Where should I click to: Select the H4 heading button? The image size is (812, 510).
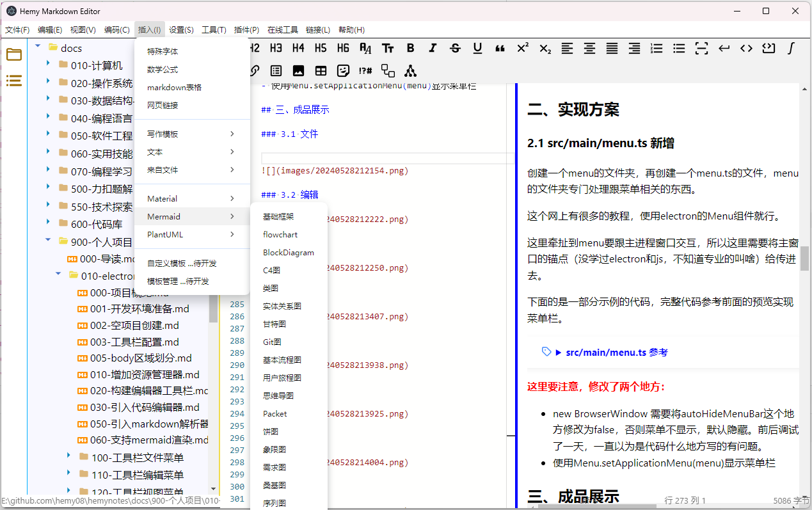pos(298,48)
